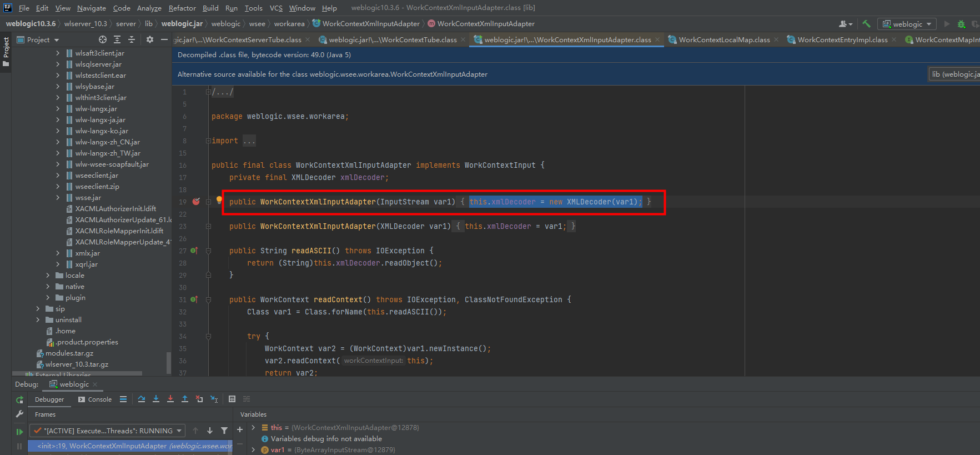Screen dimensions: 980x455
Task: Open the File menu
Action: (x=24, y=8)
